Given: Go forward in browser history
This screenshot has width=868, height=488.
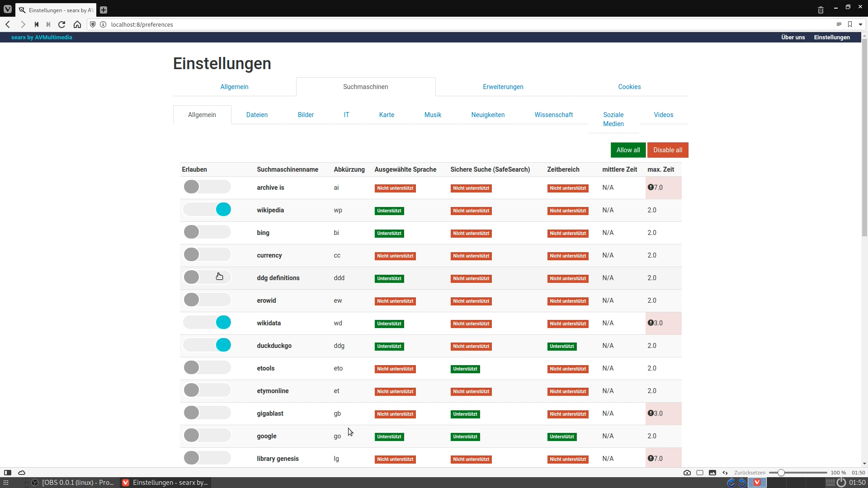Looking at the screenshot, I should [23, 24].
